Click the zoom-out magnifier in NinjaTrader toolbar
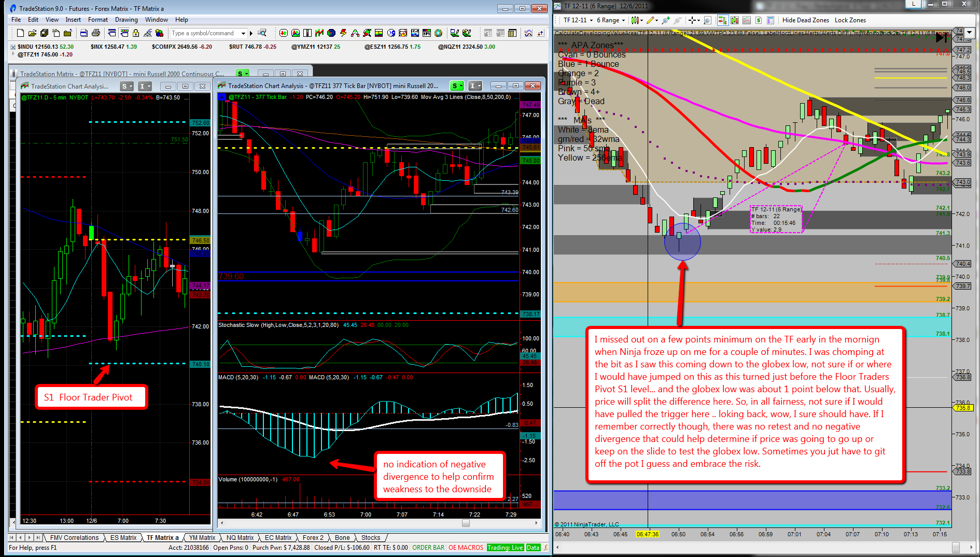The width and height of the screenshot is (980, 557). [678, 20]
